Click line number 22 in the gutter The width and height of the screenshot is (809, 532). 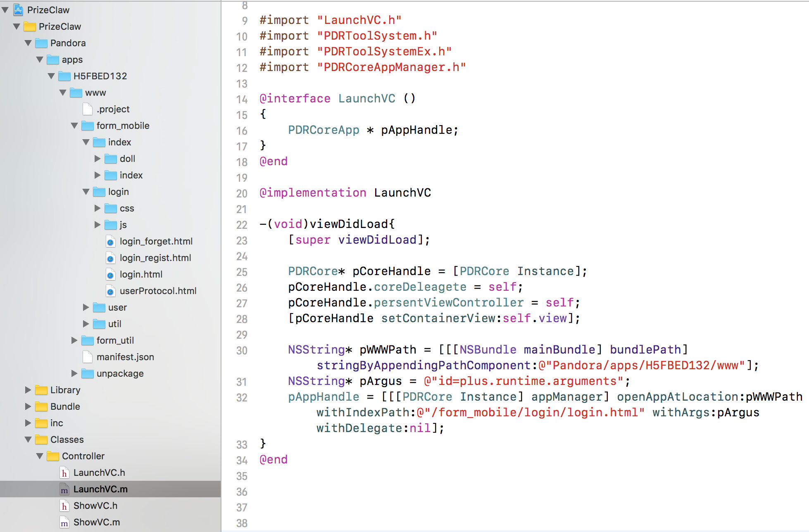[242, 225]
